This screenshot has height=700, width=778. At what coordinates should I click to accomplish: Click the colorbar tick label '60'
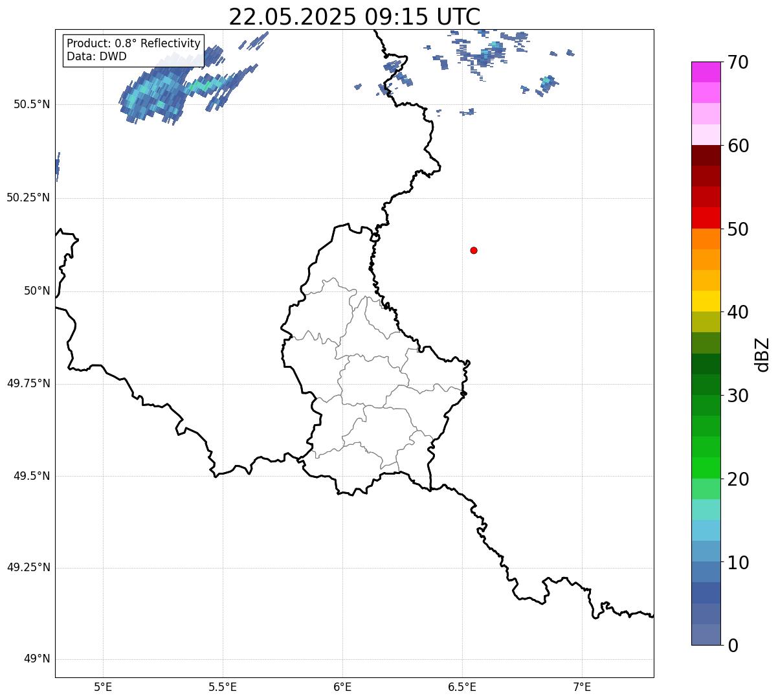(738, 146)
